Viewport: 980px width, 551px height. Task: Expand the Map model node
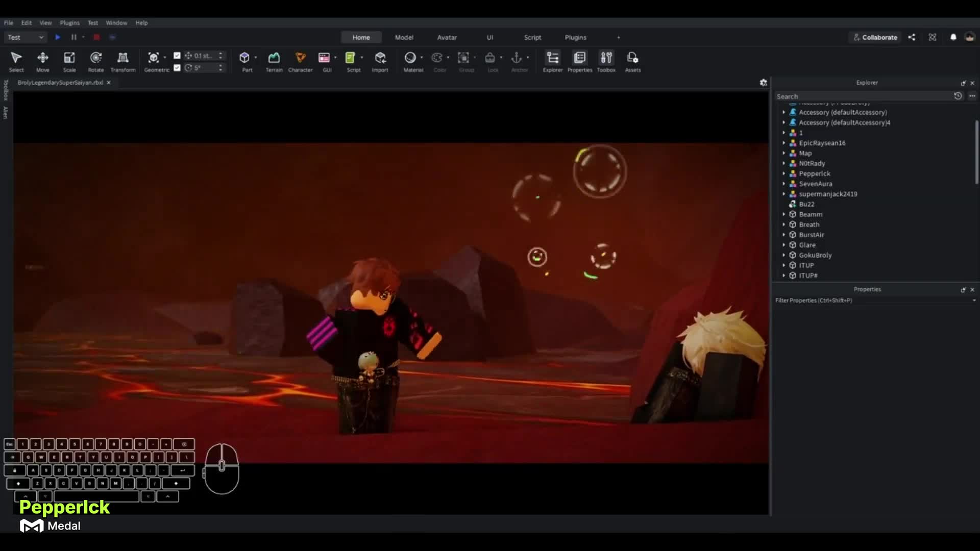tap(784, 153)
